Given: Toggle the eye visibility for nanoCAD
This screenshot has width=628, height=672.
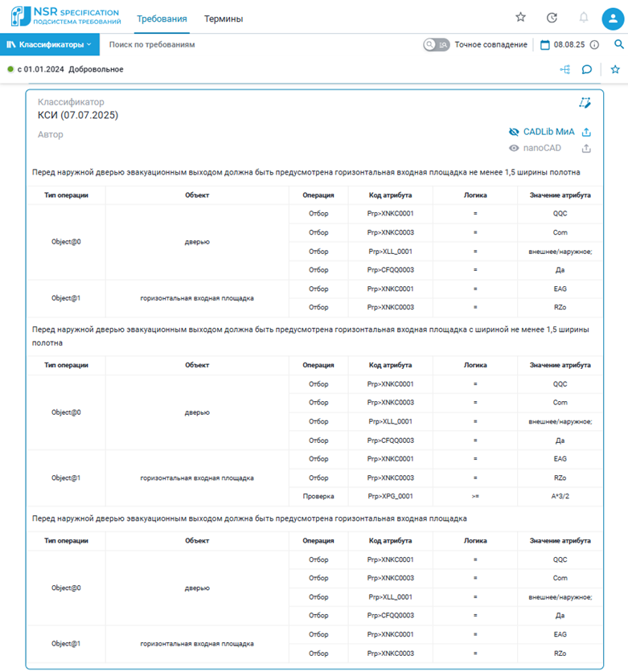Looking at the screenshot, I should [x=514, y=149].
